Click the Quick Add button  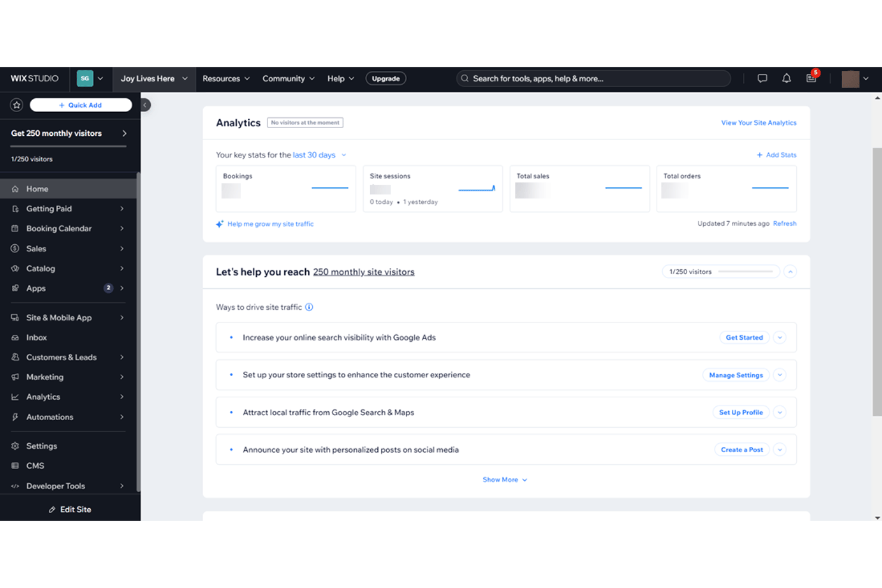coord(80,105)
